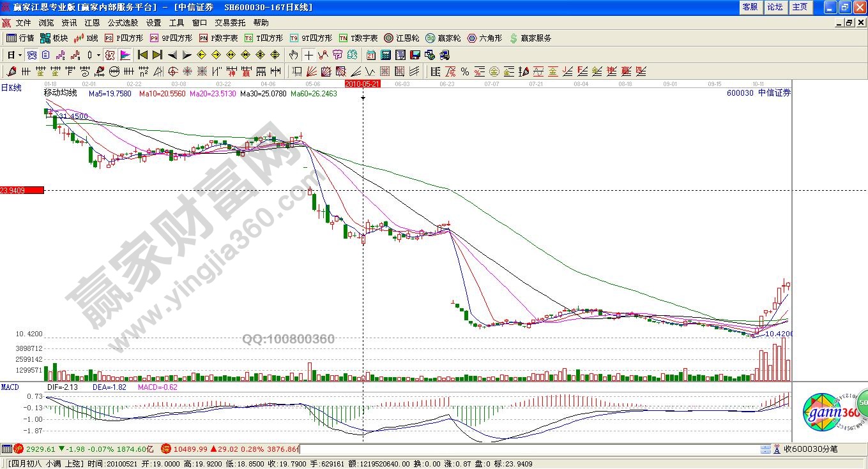Click the command input field in status bar
Viewport: 868px width, 469px height.
(x=530, y=449)
